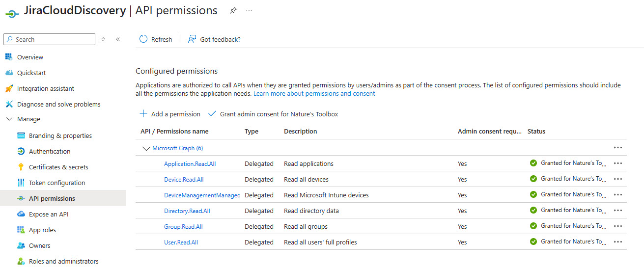This screenshot has height=269, width=644.
Task: Click Add a permission
Action: pos(170,114)
